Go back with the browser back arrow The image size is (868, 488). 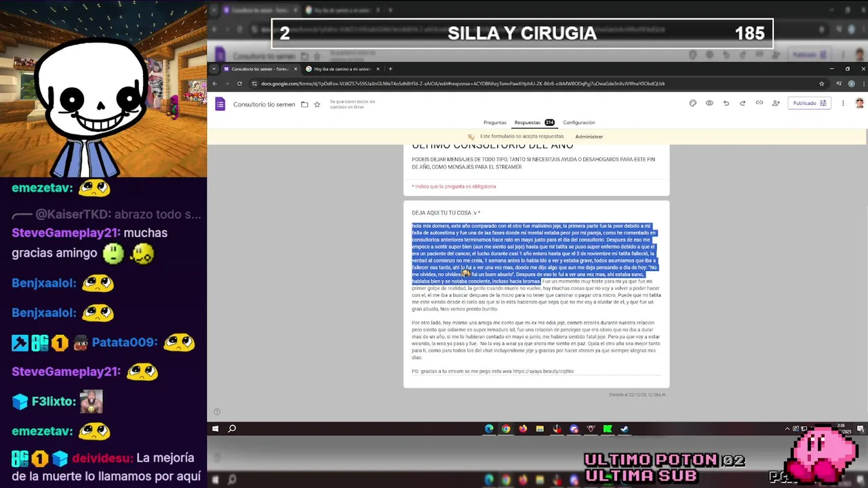[215, 83]
